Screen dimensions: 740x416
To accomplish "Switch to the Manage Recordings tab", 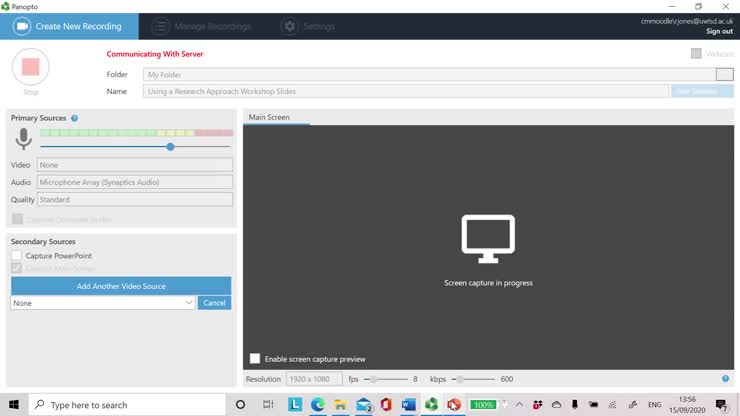I will point(200,26).
